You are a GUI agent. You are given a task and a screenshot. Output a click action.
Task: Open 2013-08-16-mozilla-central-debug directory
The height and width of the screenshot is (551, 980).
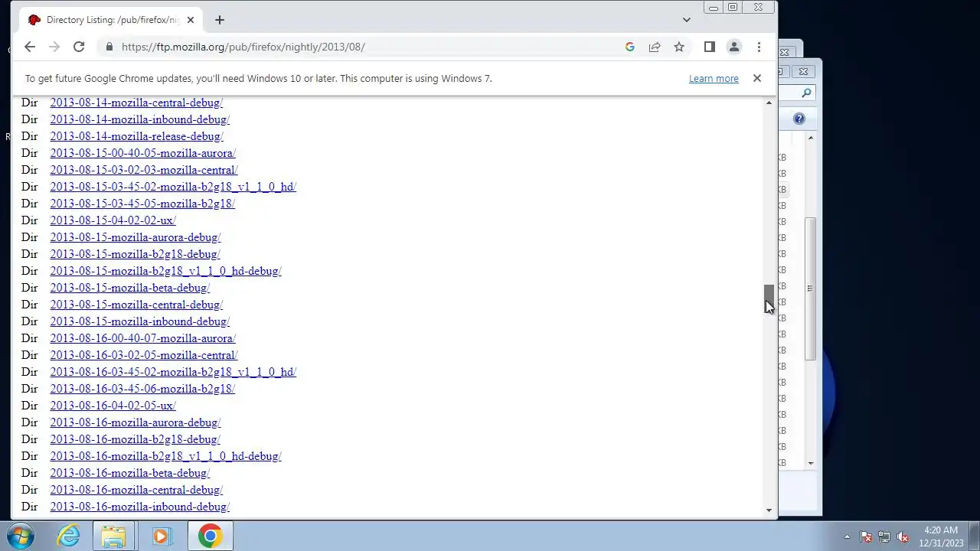136,490
